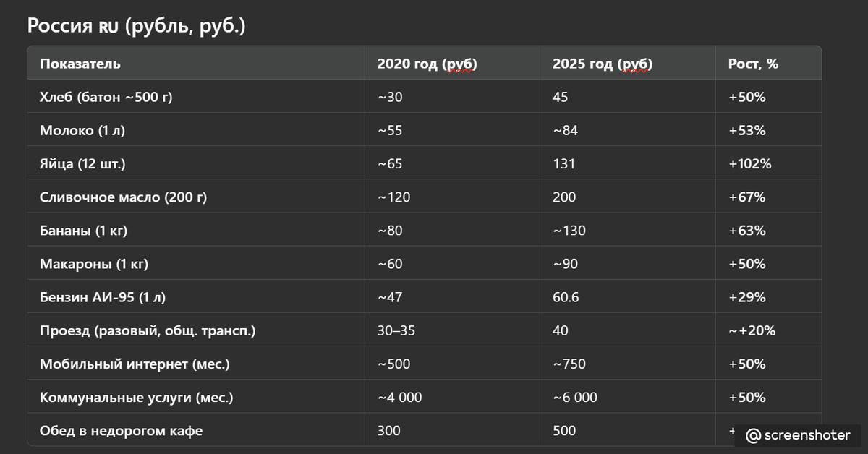The image size is (868, 454).
Task: Click the 2025 год (руб) column header
Action: [x=602, y=64]
